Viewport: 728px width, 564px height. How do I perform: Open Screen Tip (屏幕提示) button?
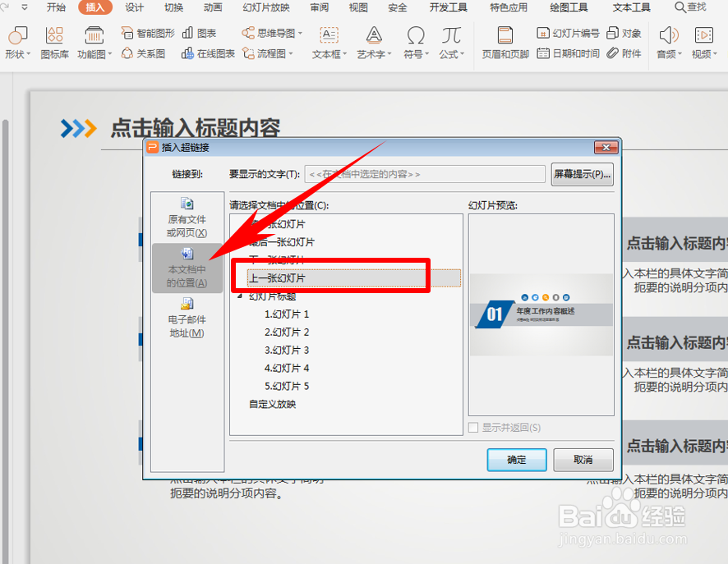click(583, 174)
